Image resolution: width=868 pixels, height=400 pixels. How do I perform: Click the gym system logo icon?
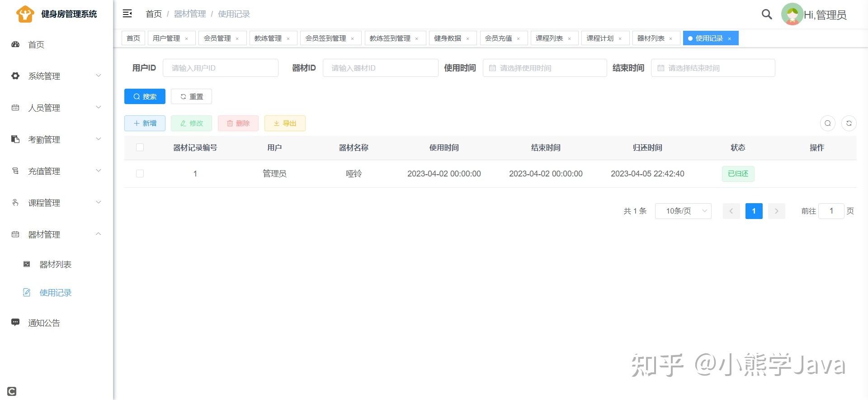[25, 14]
